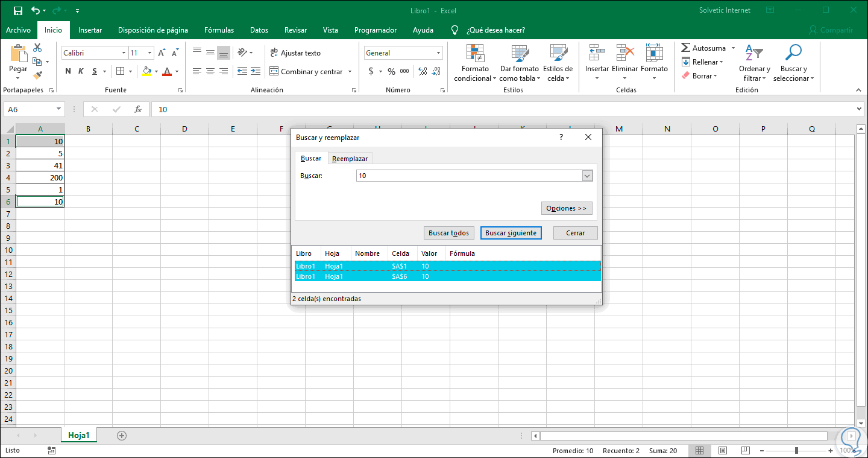Expand the Calibri font name dropdown
868x458 pixels.
point(124,53)
